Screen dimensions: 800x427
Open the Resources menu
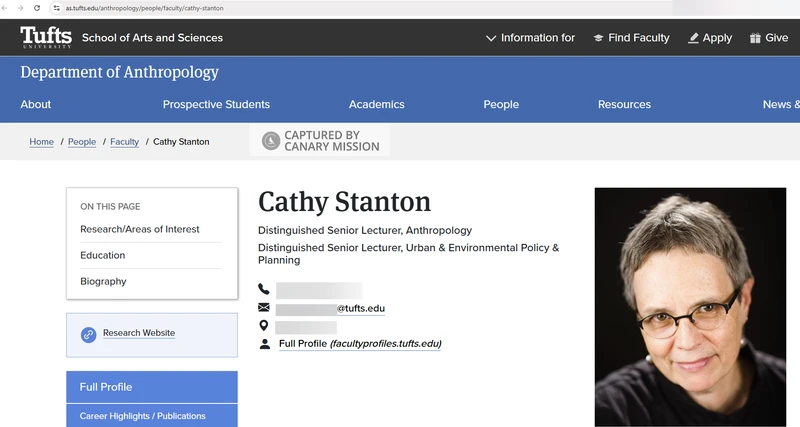click(624, 104)
